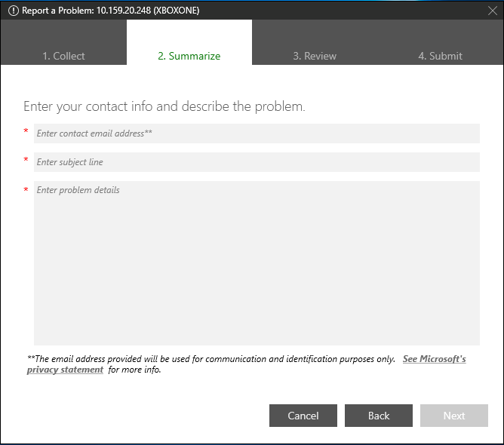Close the Report a Problem dialog
Screen dimensions: 504x445
coord(493,11)
